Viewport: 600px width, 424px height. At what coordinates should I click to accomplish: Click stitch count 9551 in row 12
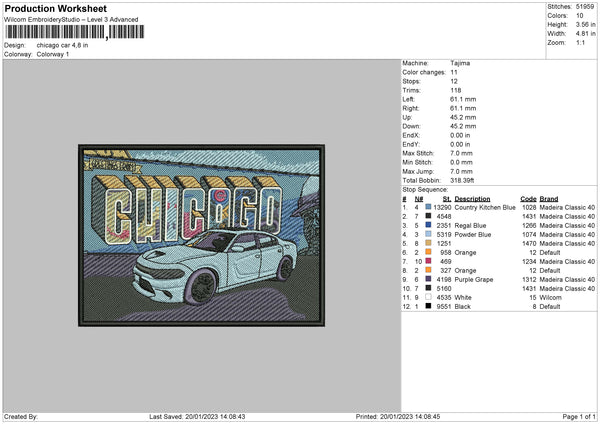pyautogui.click(x=444, y=306)
